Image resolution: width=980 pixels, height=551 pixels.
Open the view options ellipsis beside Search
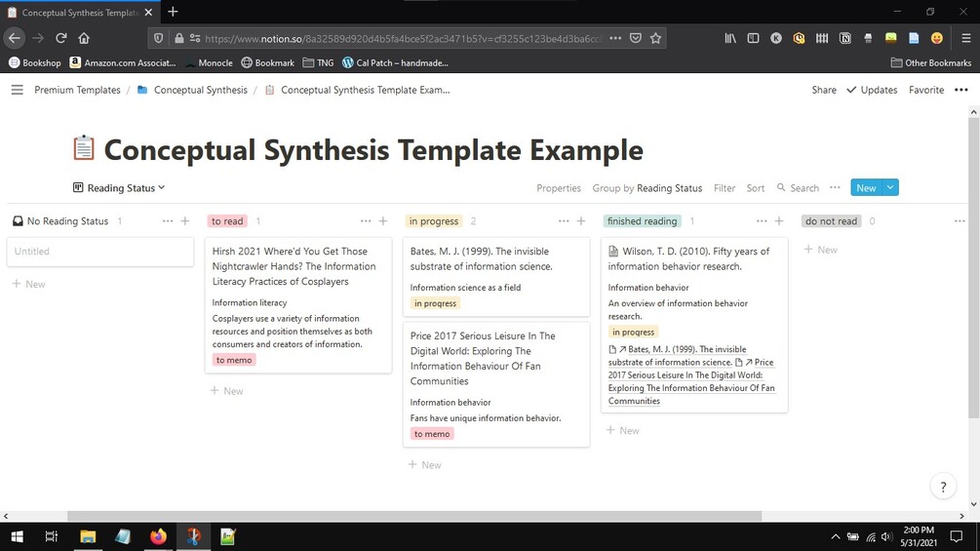835,187
